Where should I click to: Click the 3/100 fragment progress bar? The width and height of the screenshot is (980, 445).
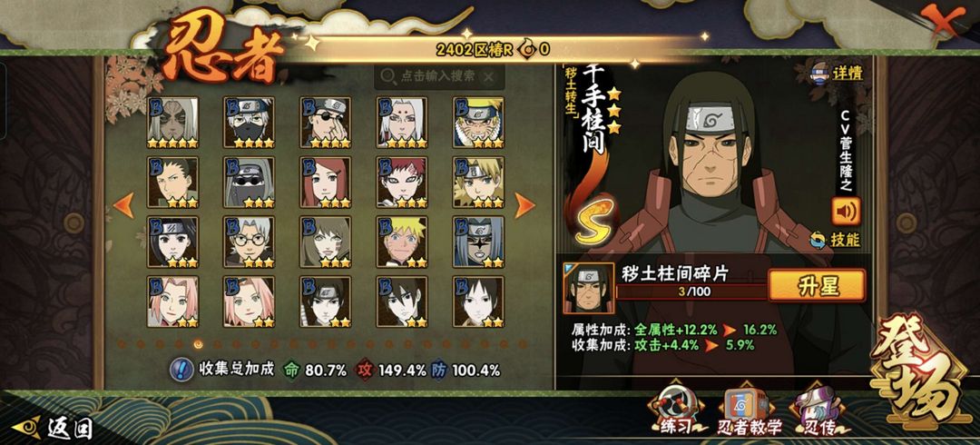tap(691, 291)
